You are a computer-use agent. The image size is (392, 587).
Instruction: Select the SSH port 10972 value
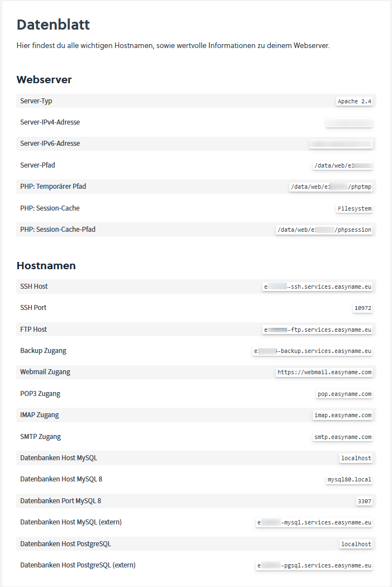click(x=362, y=308)
